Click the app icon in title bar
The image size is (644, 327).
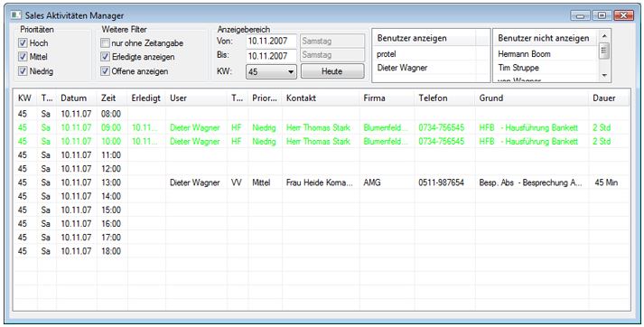point(15,15)
